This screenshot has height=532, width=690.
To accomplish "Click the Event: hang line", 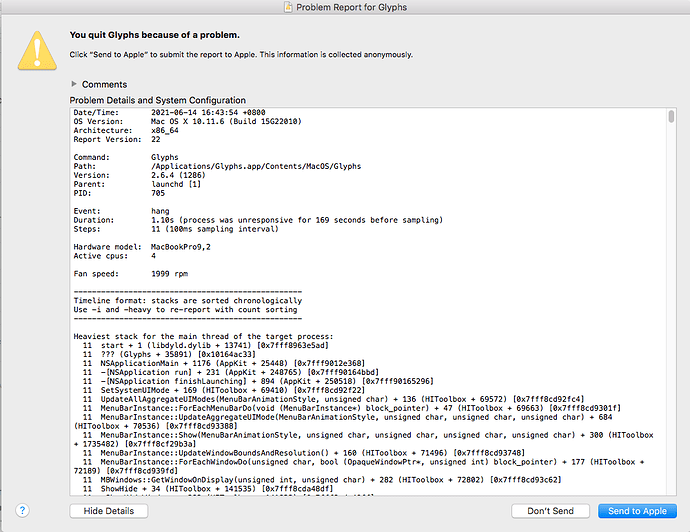I will pos(121,211).
